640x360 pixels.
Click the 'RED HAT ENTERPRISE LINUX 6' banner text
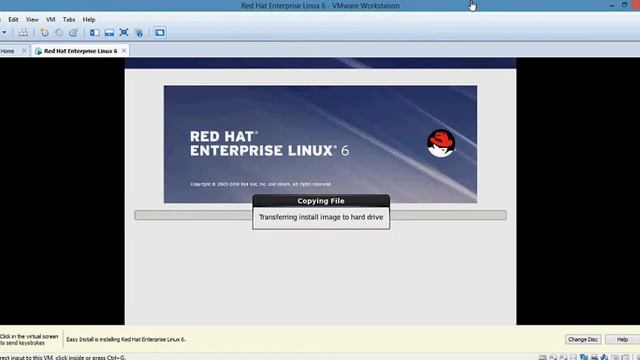coord(269,144)
